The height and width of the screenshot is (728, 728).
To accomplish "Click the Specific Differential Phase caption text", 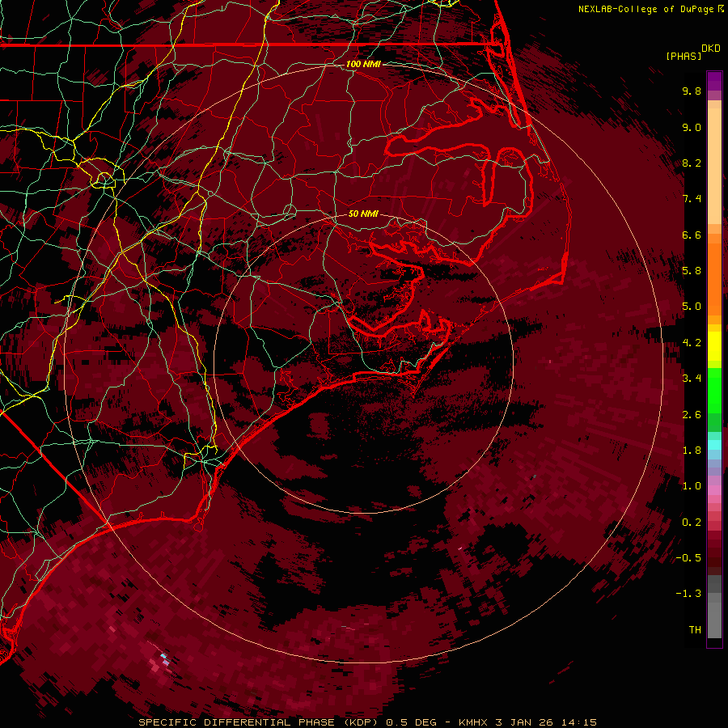I will [368, 722].
